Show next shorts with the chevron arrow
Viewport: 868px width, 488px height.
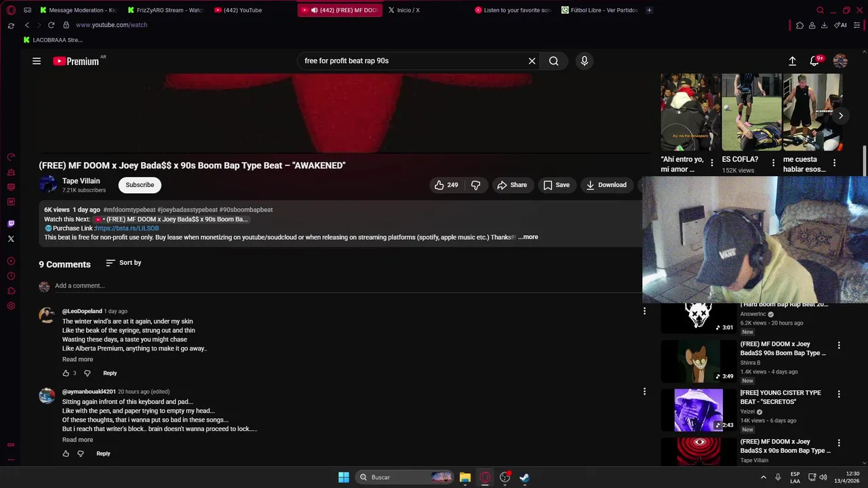(840, 116)
